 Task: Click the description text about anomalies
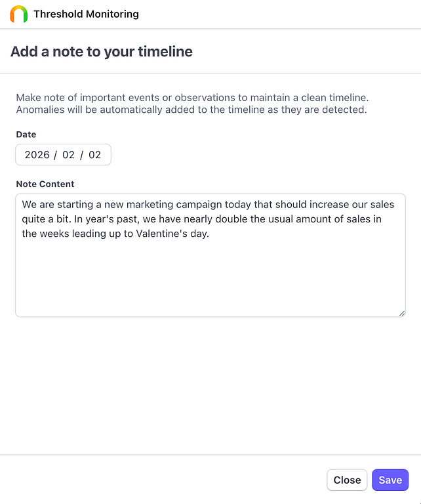tap(190, 110)
